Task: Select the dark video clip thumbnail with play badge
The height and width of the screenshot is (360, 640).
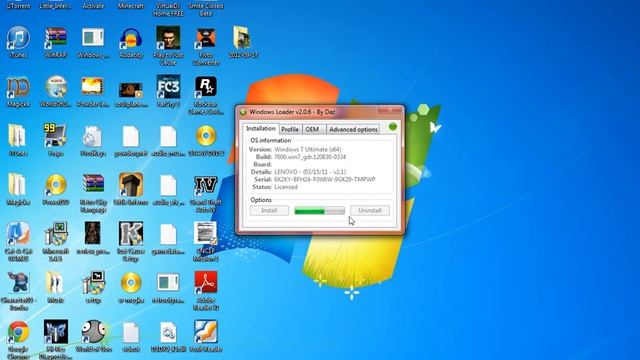Action: pyautogui.click(x=131, y=90)
